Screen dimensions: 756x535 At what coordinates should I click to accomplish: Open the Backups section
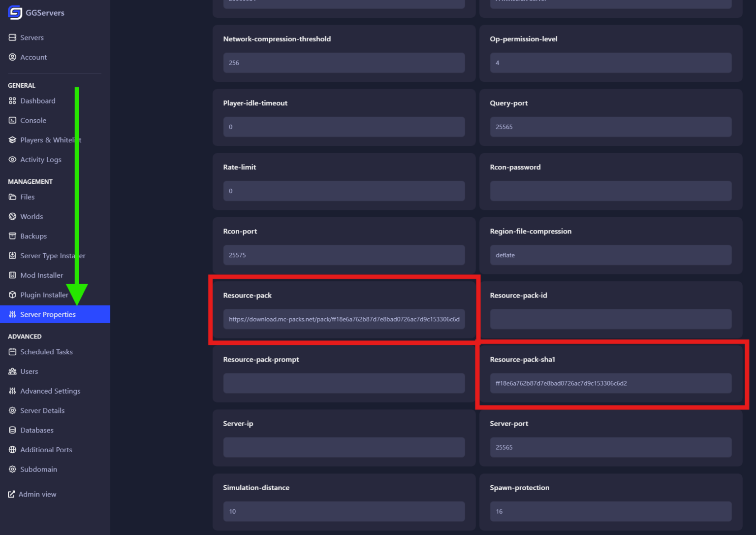point(33,236)
